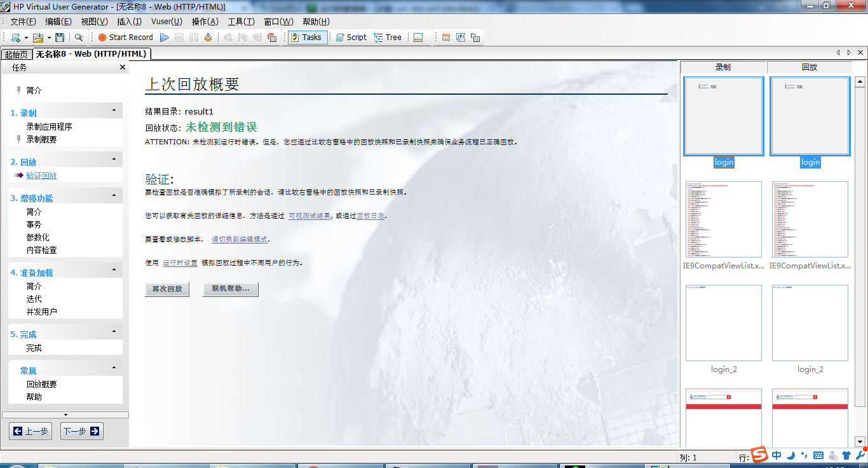The width and height of the screenshot is (868, 468).
Task: Click the 下一步 next button
Action: pyautogui.click(x=82, y=431)
